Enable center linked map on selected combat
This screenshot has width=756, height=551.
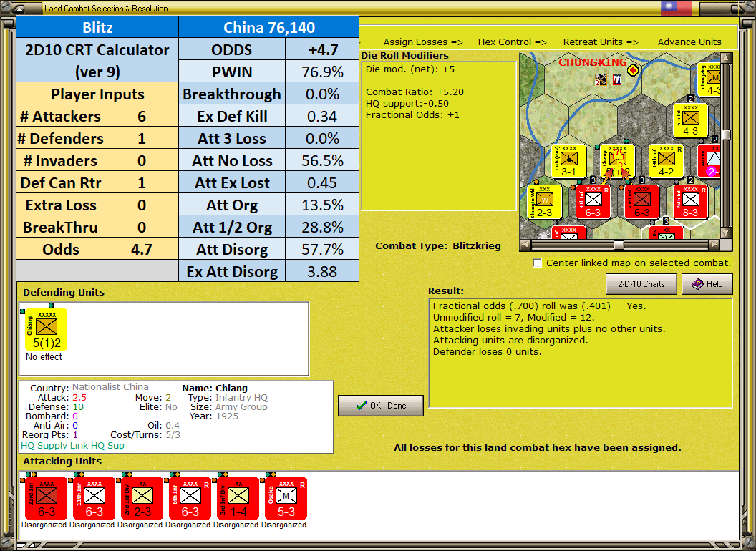pos(537,263)
